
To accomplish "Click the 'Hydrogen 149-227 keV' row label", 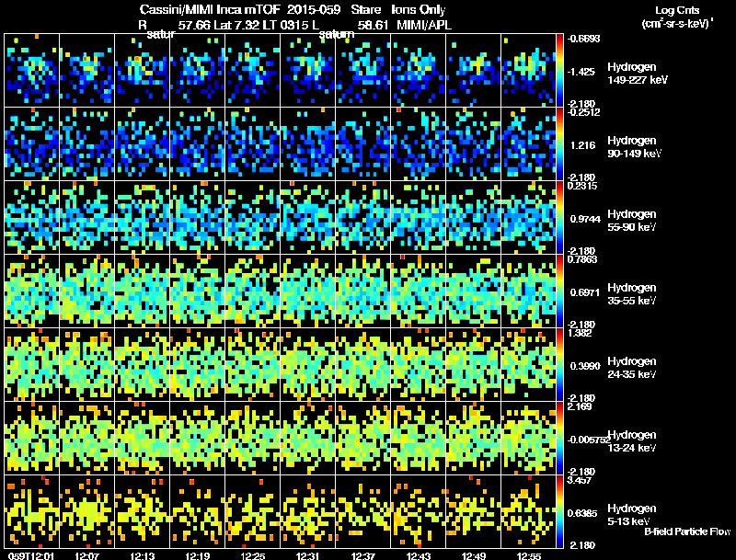I will [x=638, y=74].
